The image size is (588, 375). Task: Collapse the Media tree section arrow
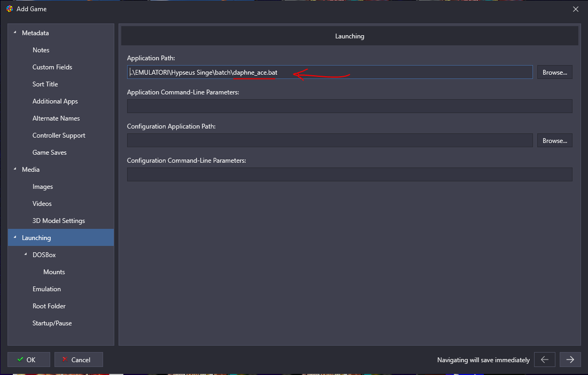(x=15, y=169)
